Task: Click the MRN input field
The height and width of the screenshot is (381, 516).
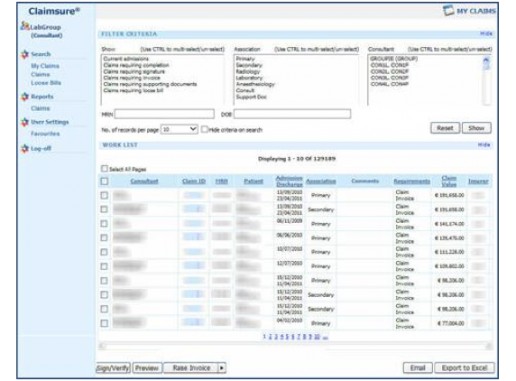Action: 164,114
